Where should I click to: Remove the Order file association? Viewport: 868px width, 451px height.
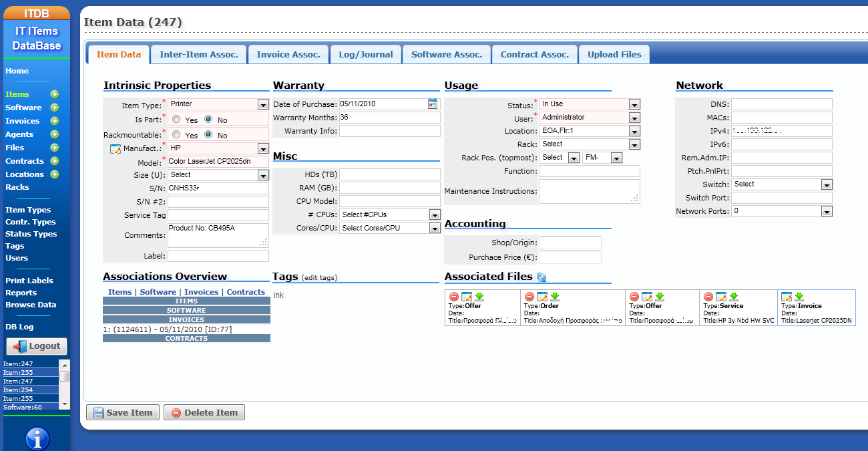[x=529, y=297]
